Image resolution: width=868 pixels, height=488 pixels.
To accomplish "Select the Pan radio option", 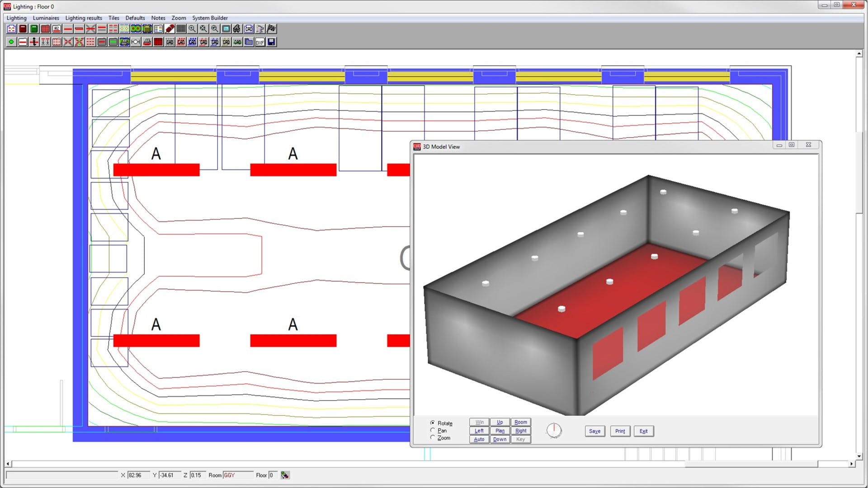I will click(x=433, y=431).
